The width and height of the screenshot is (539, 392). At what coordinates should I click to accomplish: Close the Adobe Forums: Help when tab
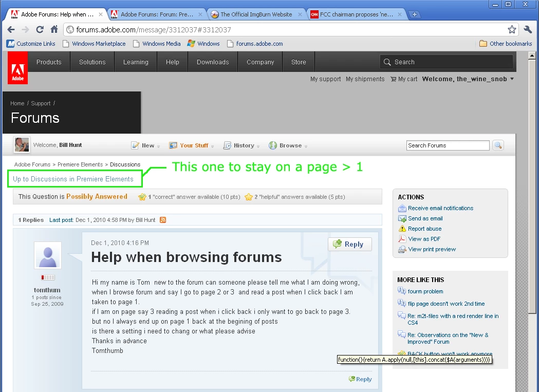(x=100, y=14)
